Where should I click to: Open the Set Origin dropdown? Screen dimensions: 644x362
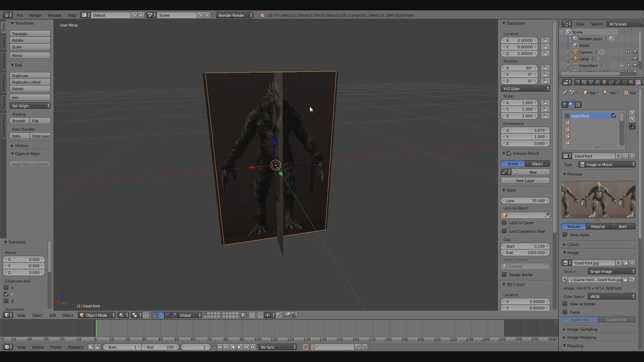tap(30, 106)
